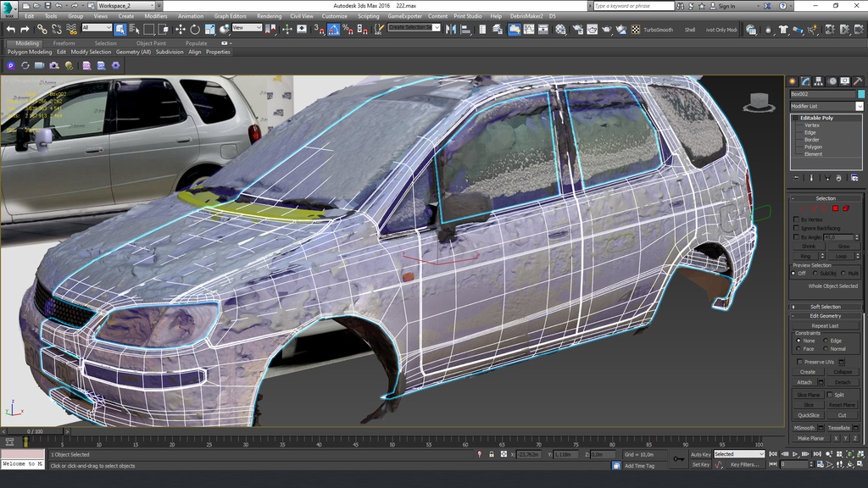Activate the Polygon selection icon
868x488 pixels.
pyautogui.click(x=835, y=208)
